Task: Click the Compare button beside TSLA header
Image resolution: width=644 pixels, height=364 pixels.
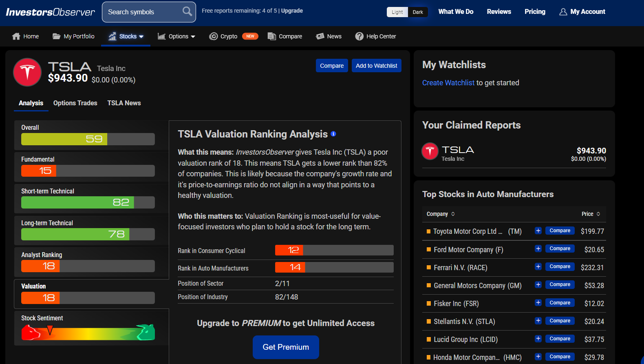Action: pos(332,66)
